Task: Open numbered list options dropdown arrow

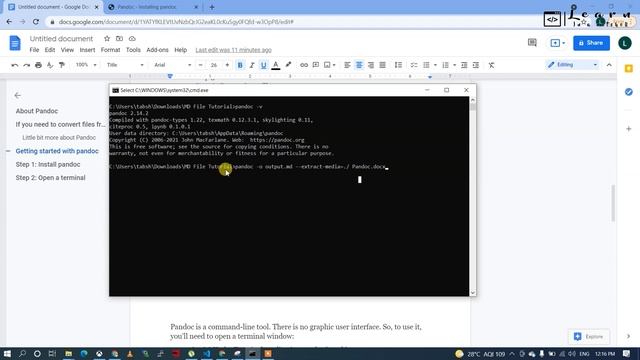Action: click(454, 65)
